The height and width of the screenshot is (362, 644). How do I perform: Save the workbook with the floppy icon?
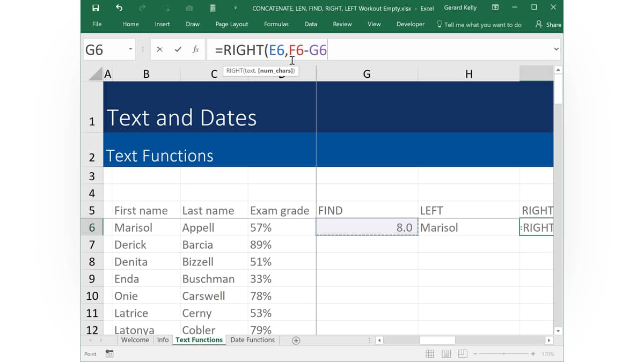(x=96, y=8)
